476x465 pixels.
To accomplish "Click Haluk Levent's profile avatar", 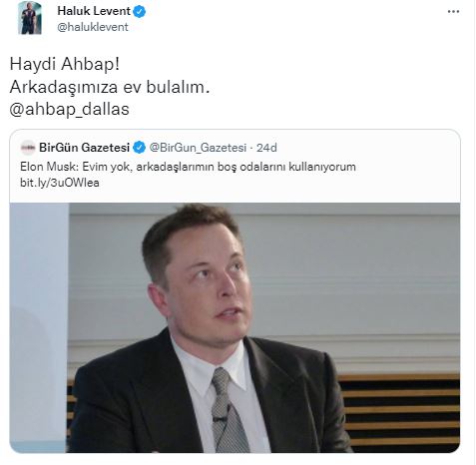I will pyautogui.click(x=30, y=18).
